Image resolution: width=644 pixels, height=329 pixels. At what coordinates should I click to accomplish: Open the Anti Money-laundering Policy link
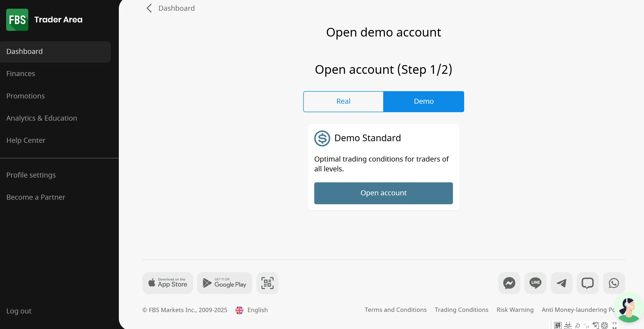[x=578, y=310]
